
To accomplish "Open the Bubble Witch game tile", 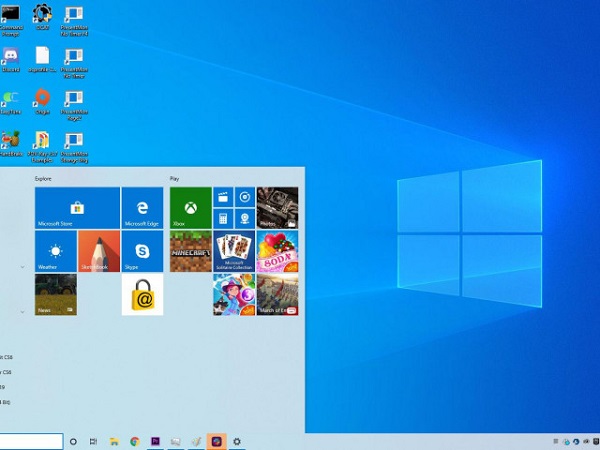I will 234,294.
